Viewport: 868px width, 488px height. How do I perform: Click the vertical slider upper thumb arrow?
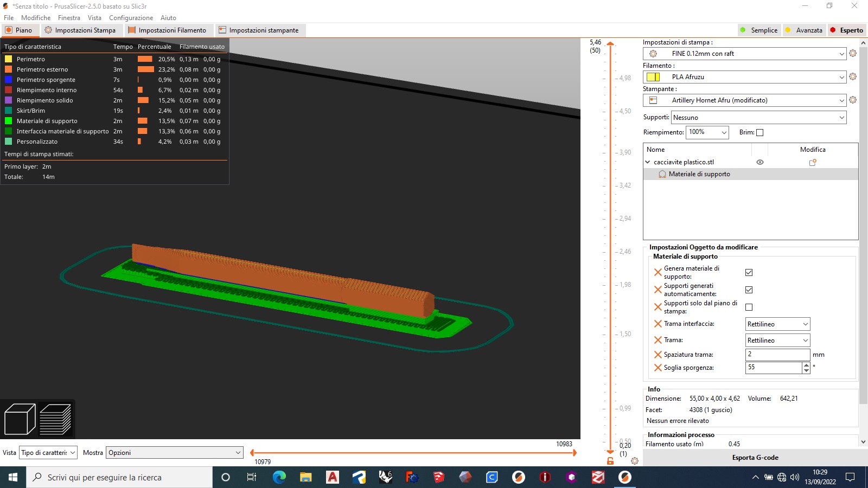[x=610, y=43]
